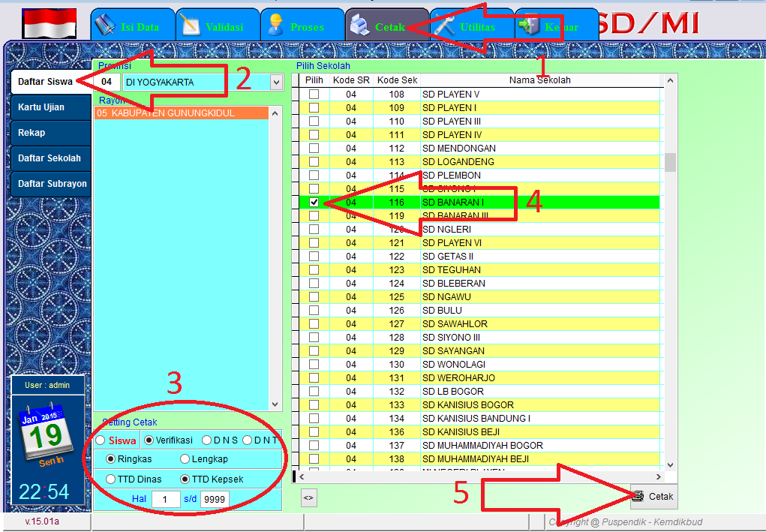766x532 pixels.
Task: Select Daftar Siswa in sidebar
Action: [51, 82]
